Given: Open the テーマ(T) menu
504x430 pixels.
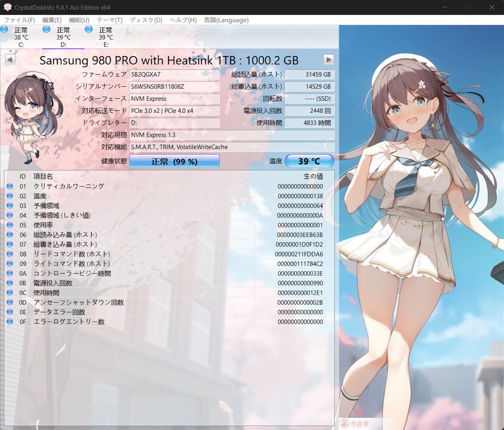Looking at the screenshot, I should pos(110,20).
